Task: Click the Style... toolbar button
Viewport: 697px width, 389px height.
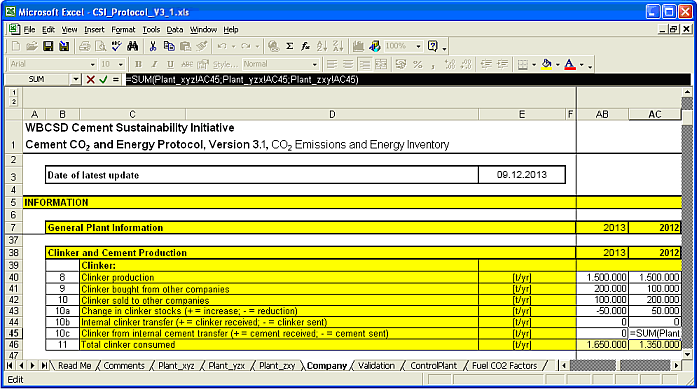Action: tap(225, 64)
